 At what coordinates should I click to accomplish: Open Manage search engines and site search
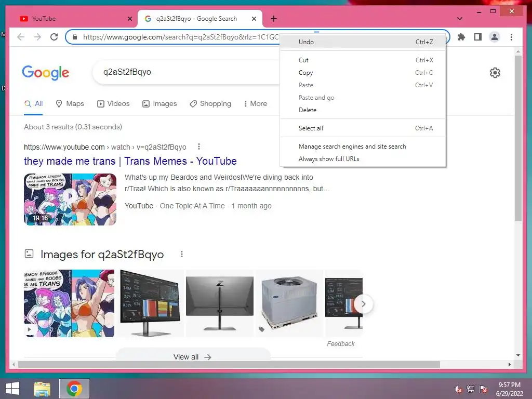coord(363,147)
